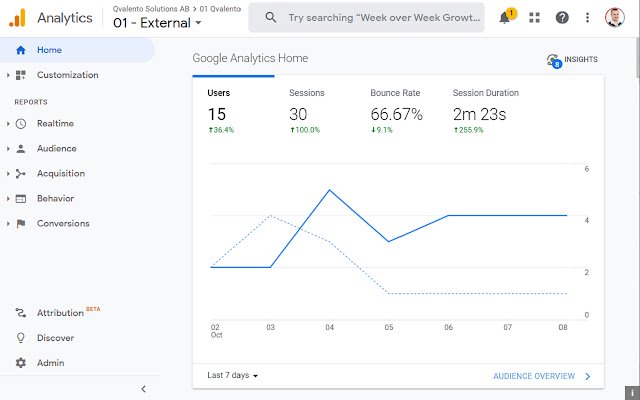Click the Customization dashboard icon
The image size is (640, 400).
coord(20,75)
